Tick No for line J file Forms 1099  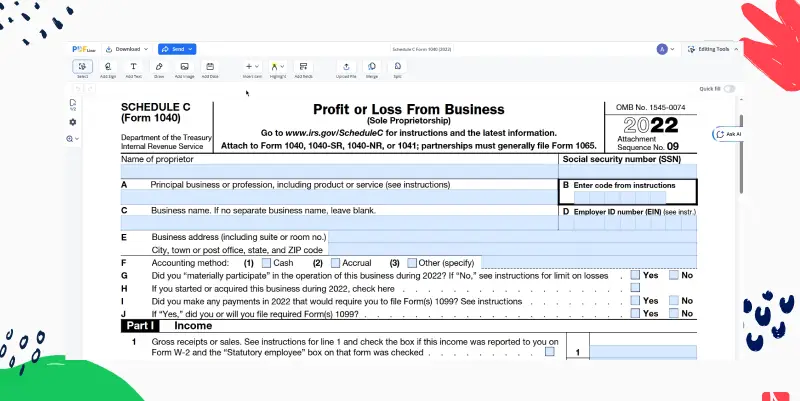click(x=674, y=313)
